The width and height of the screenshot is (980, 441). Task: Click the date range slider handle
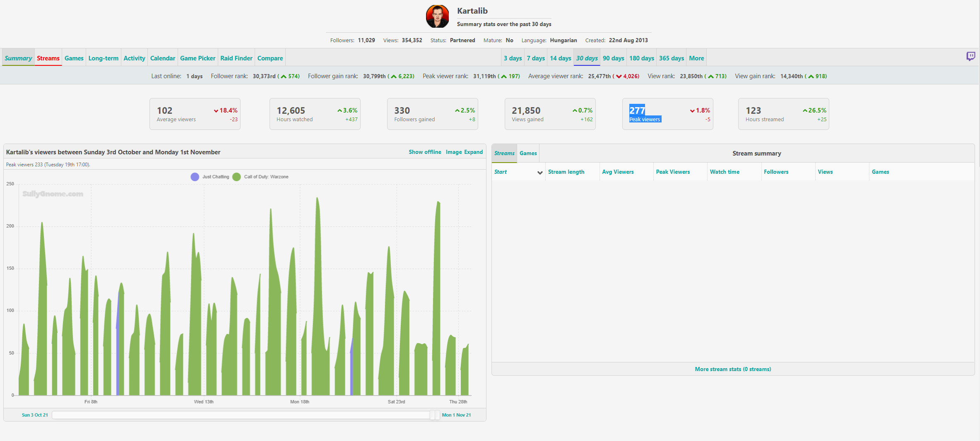[x=434, y=415]
